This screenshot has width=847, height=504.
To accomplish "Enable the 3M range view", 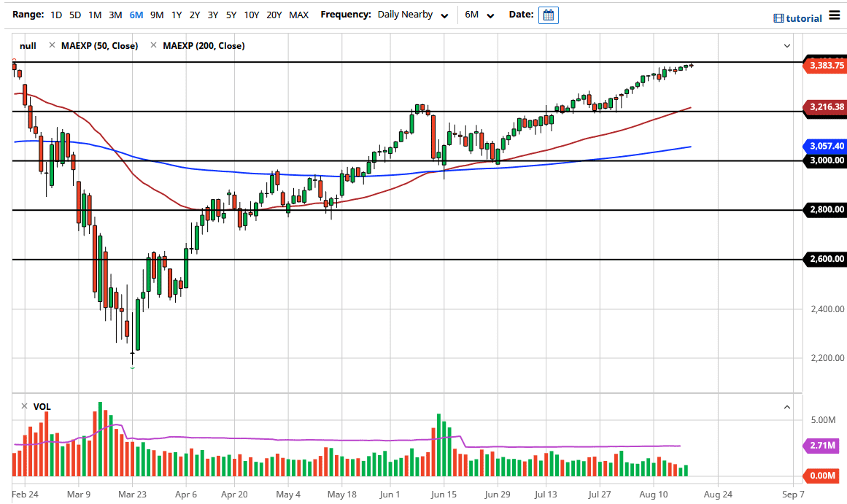I will coord(115,15).
